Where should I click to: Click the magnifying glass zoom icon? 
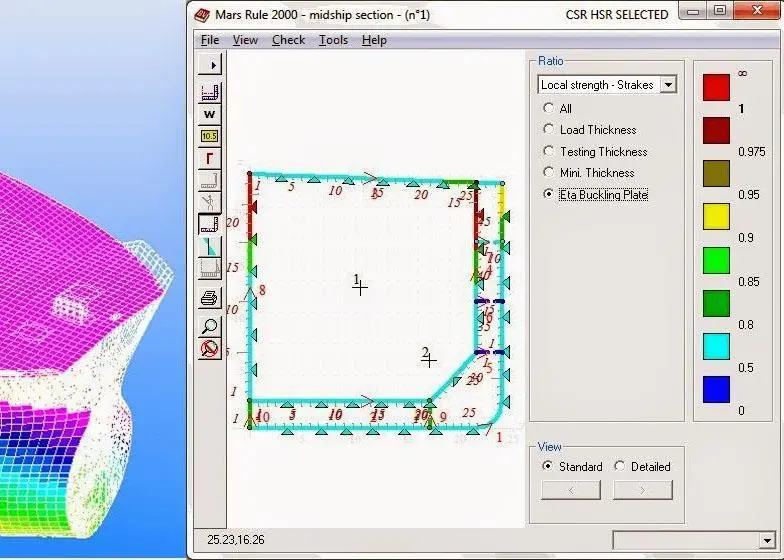210,326
